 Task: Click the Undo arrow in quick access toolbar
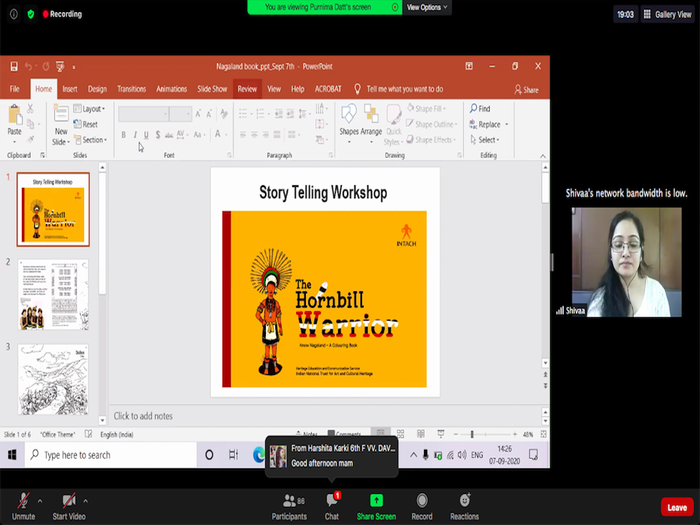pyautogui.click(x=28, y=67)
